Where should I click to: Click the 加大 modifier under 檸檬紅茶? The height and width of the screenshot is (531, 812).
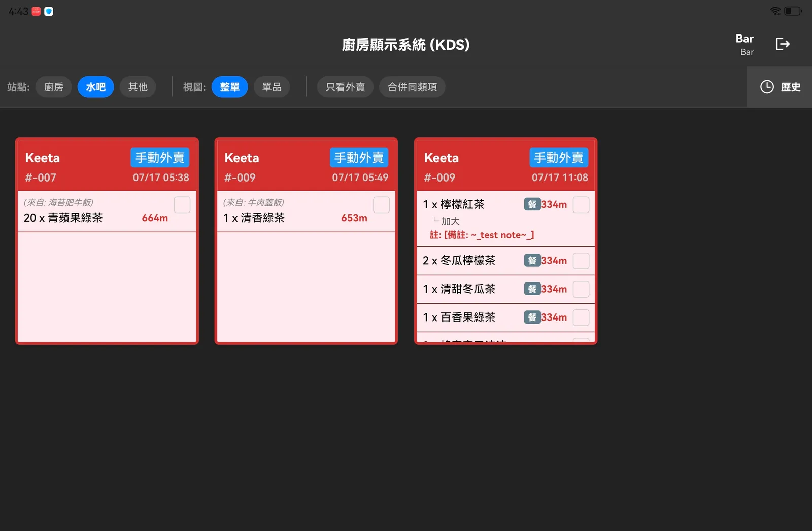coord(450,221)
